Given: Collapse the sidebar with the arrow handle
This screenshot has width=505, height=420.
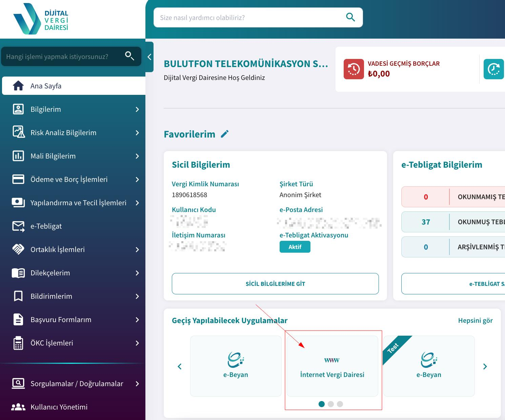Looking at the screenshot, I should [x=149, y=57].
